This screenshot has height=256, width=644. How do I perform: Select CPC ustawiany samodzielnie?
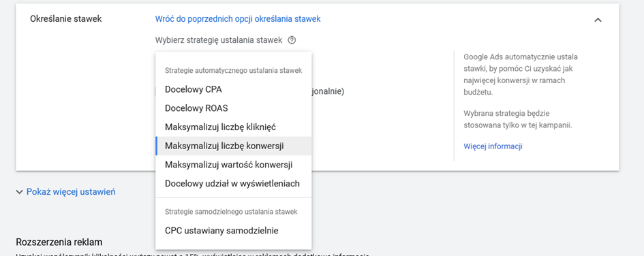(x=233, y=231)
